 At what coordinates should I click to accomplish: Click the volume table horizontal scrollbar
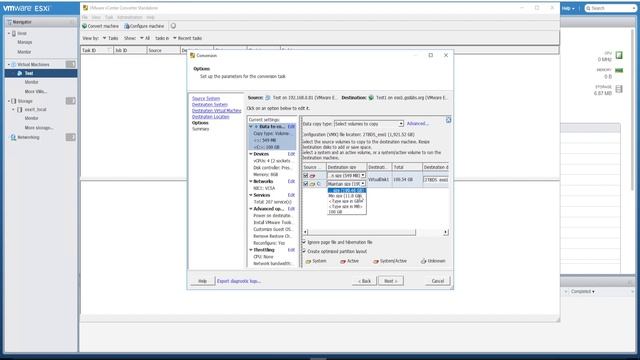(362, 233)
